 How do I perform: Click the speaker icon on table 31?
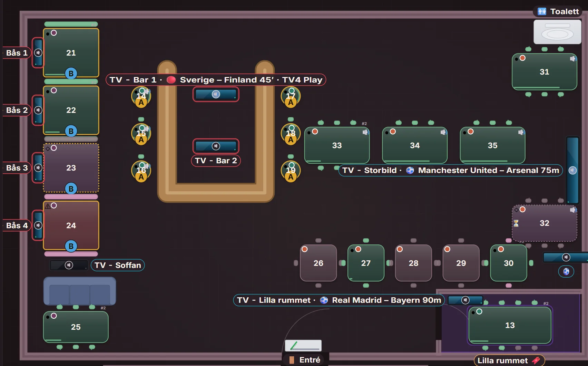[573, 59]
